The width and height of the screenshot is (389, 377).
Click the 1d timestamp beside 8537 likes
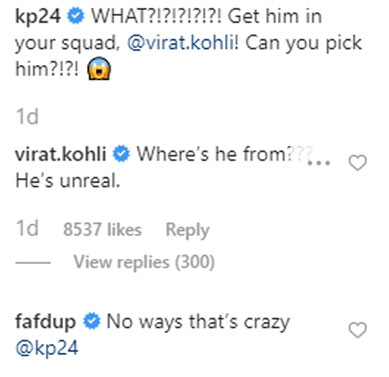point(27,229)
